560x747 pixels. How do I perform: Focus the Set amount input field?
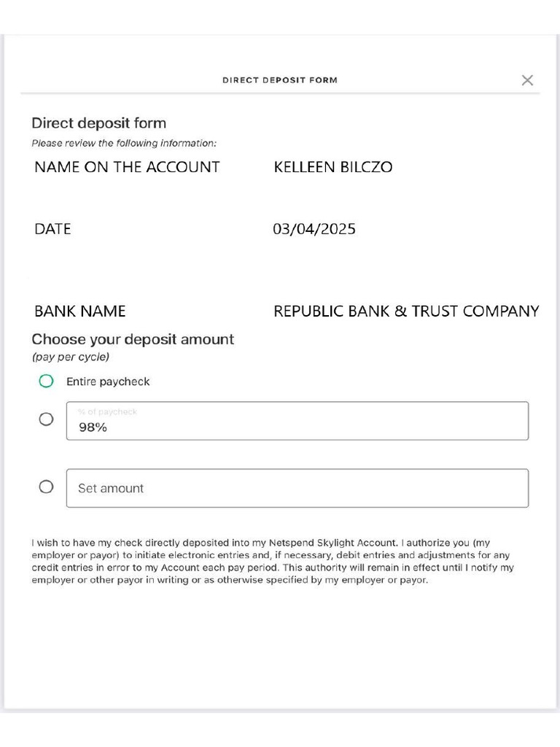297,488
